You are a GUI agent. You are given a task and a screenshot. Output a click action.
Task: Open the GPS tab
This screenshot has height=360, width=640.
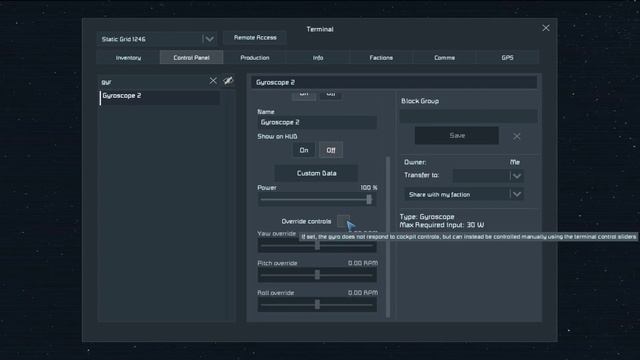coord(507,58)
